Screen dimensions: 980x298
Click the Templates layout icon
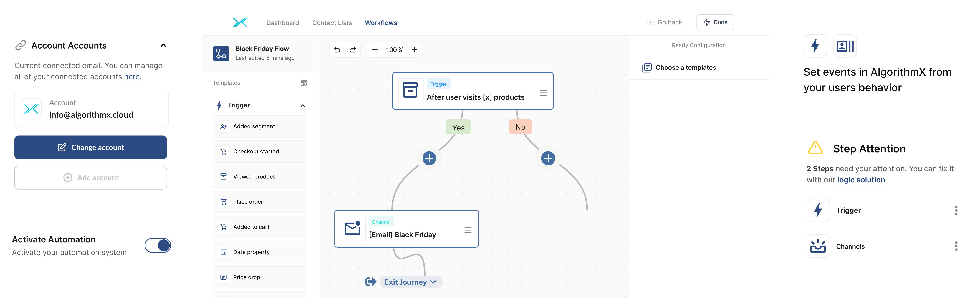click(x=303, y=83)
